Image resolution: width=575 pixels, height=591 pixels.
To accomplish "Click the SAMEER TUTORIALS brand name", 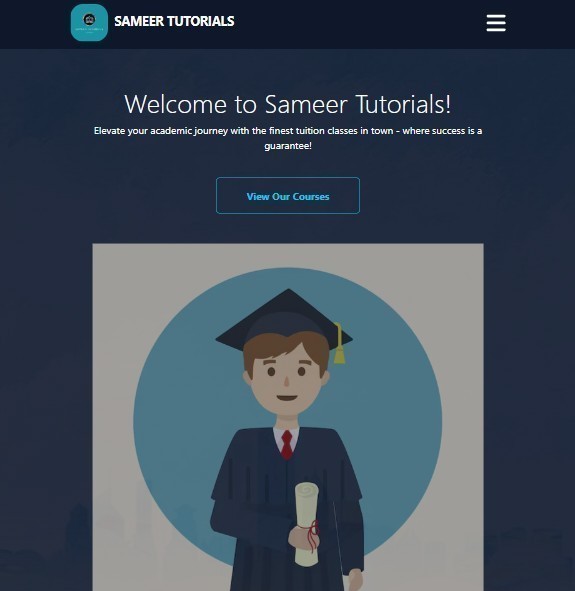I will [174, 21].
